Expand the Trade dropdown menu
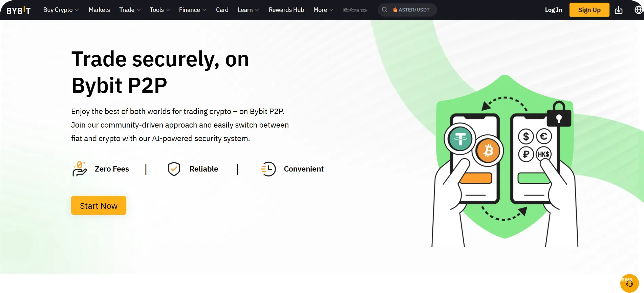The width and height of the screenshot is (644, 293). [130, 10]
